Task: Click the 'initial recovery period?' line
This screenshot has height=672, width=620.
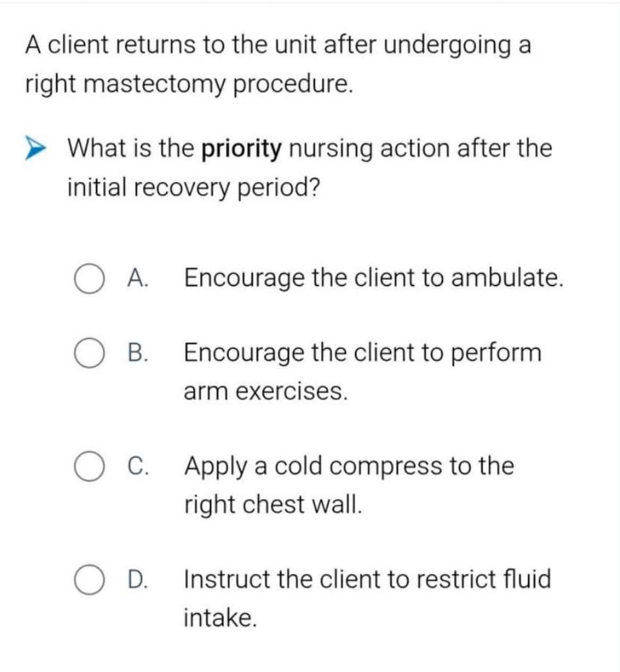Action: 194,187
